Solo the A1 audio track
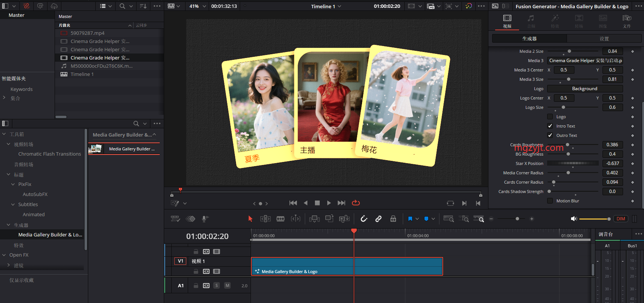This screenshot has height=303, width=644. tap(217, 285)
